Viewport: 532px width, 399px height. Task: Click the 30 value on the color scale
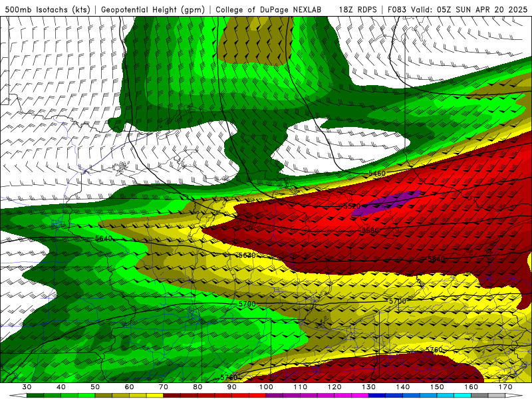click(x=27, y=387)
